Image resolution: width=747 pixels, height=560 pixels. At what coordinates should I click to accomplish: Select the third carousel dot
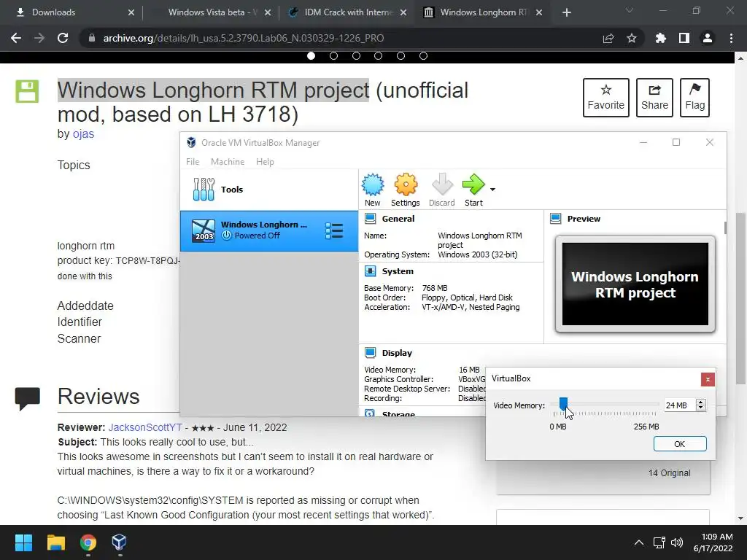pos(356,55)
